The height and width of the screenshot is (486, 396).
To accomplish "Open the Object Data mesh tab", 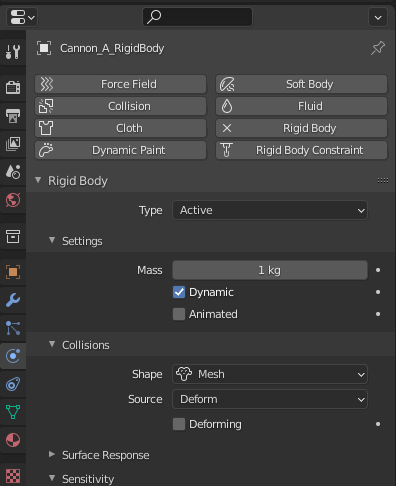I will click(13, 412).
